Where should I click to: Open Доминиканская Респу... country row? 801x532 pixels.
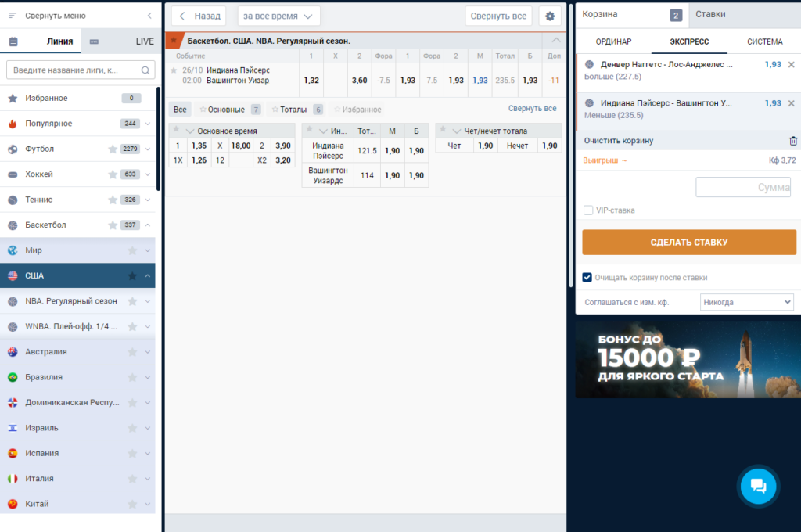tap(77, 403)
